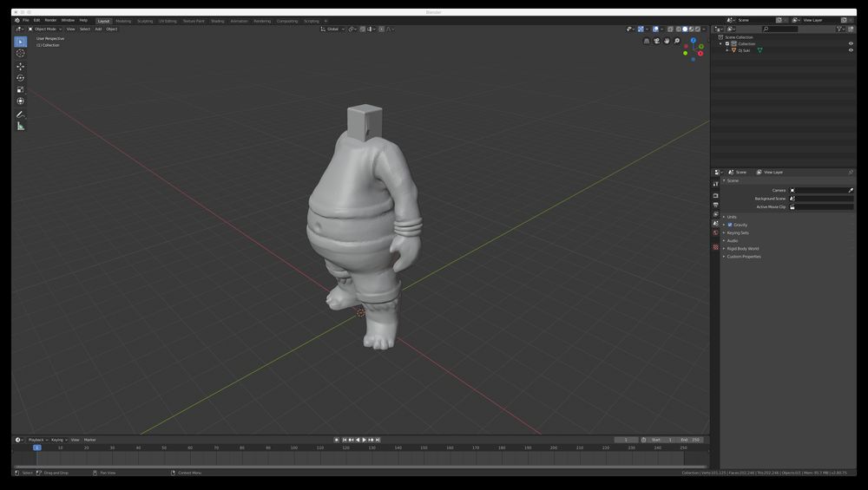Image resolution: width=868 pixels, height=490 pixels.
Task: Click the current frame number field
Action: (x=626, y=441)
